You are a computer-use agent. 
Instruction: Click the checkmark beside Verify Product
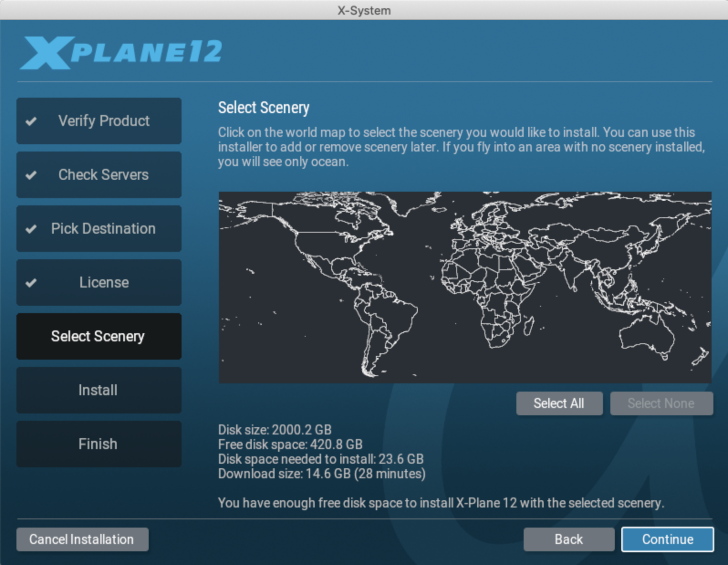(x=31, y=121)
